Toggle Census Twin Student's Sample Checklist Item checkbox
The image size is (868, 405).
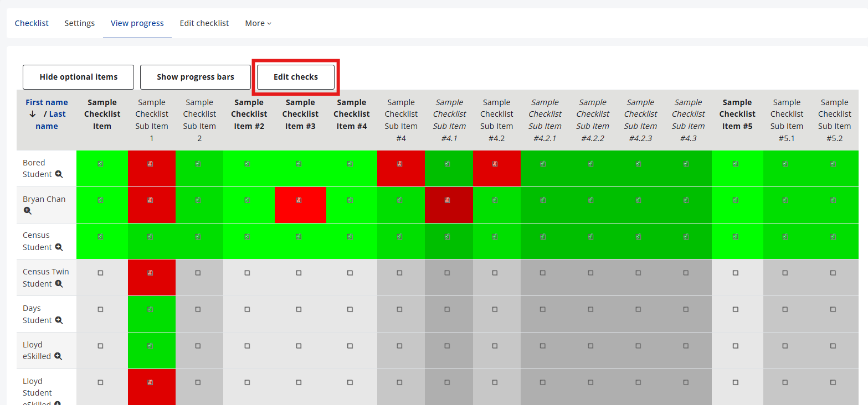coord(100,273)
